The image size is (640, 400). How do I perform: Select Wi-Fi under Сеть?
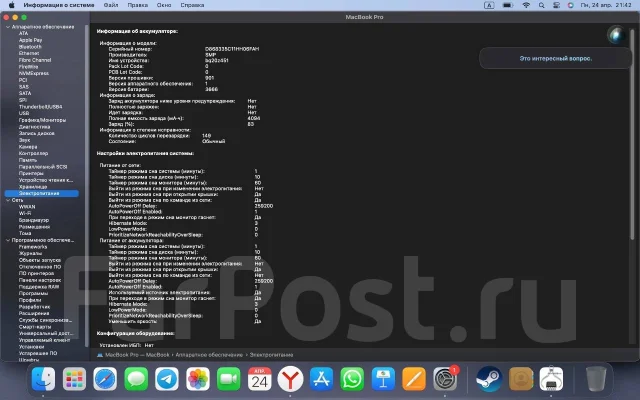click(25, 213)
